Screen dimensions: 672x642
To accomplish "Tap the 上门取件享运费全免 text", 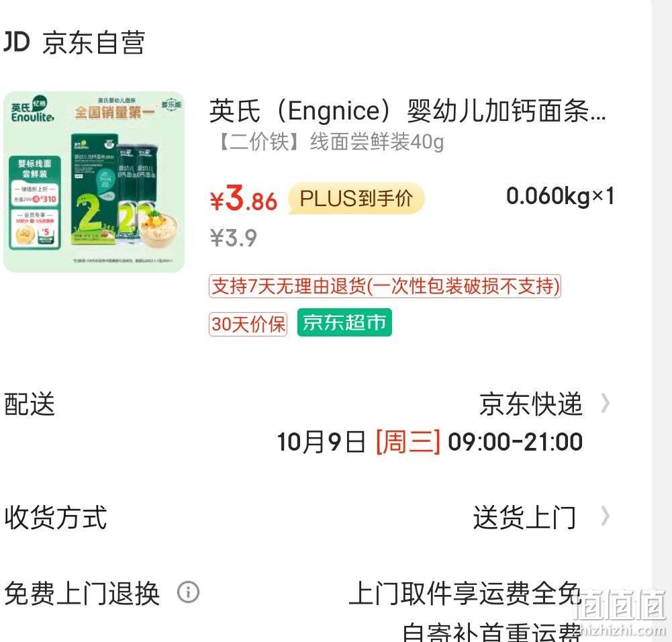I will pos(465,594).
